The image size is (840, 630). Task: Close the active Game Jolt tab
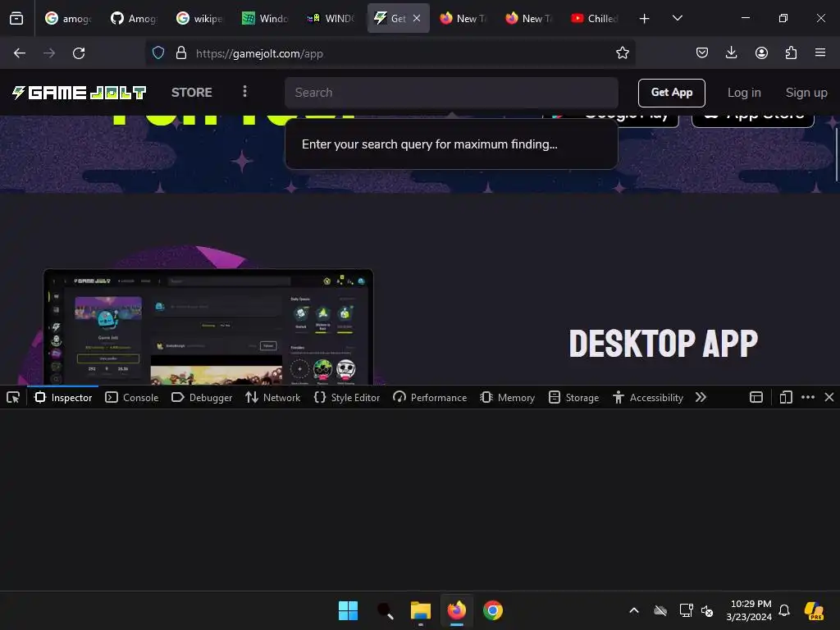[417, 18]
